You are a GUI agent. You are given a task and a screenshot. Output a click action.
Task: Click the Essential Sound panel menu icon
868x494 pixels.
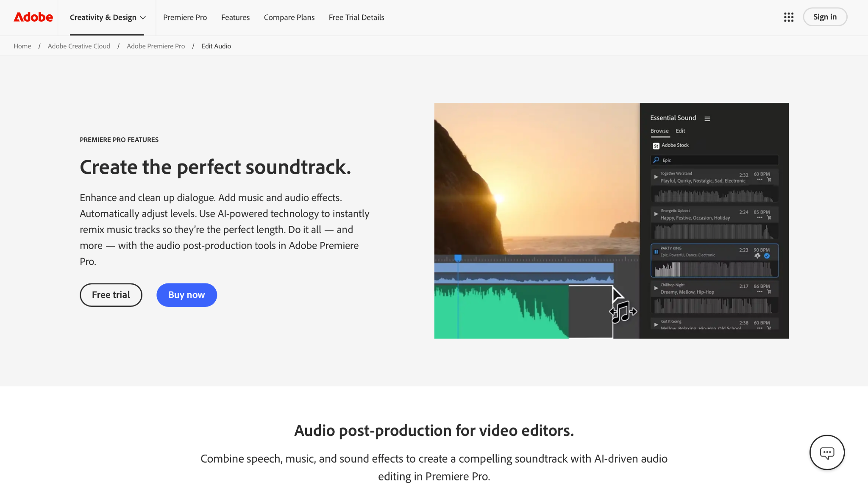click(x=707, y=119)
